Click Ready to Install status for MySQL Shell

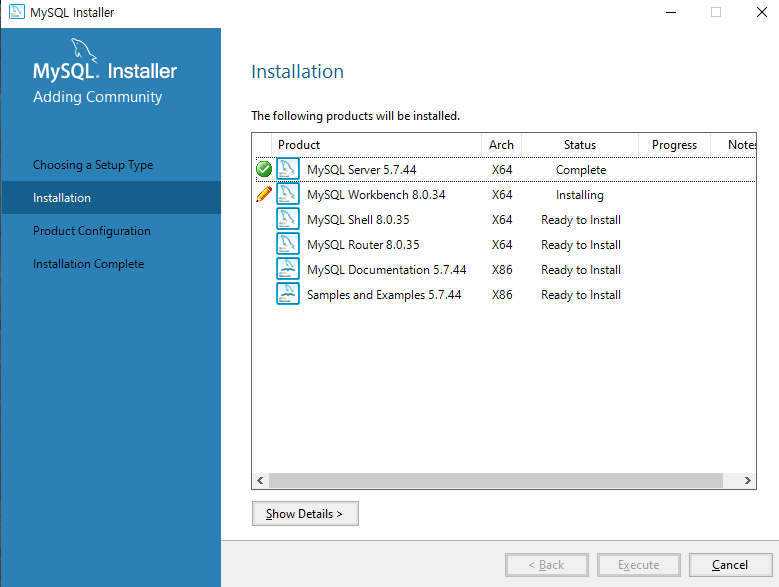[x=581, y=220]
